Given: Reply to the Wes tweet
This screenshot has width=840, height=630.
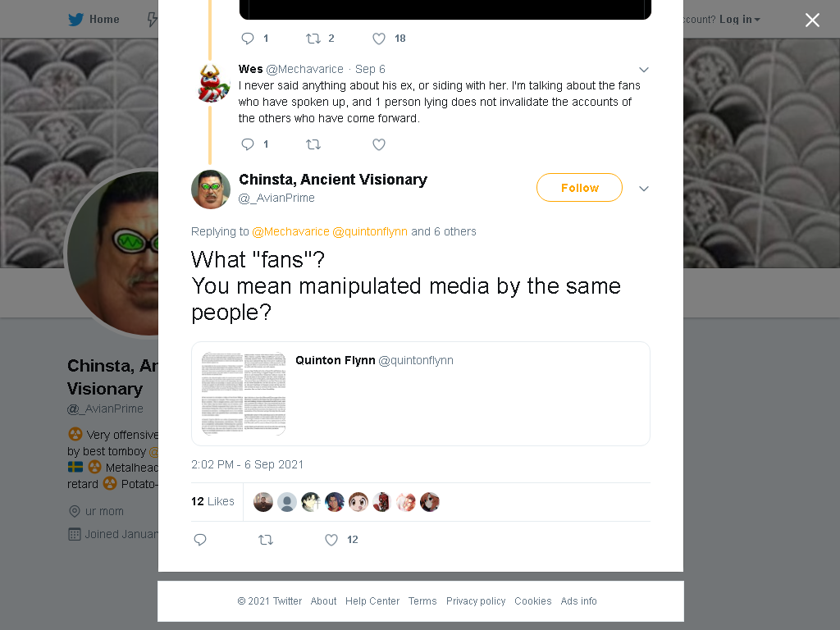Looking at the screenshot, I should coord(248,144).
